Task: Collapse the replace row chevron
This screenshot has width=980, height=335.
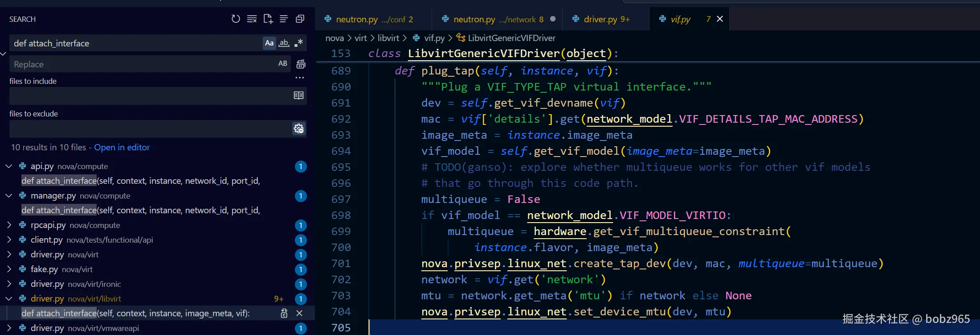Action: point(3,54)
